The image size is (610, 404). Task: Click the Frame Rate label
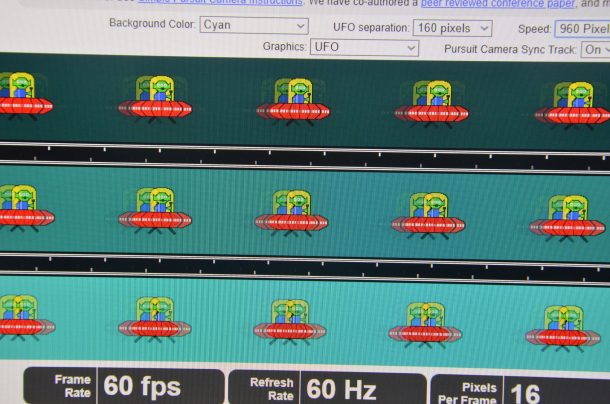click(73, 386)
